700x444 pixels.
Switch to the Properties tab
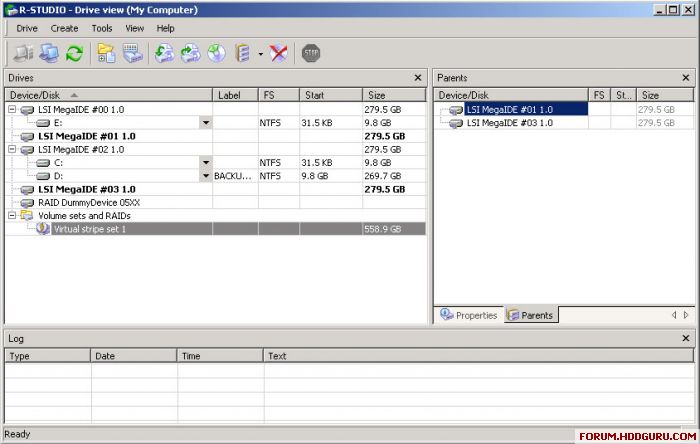pos(469,315)
